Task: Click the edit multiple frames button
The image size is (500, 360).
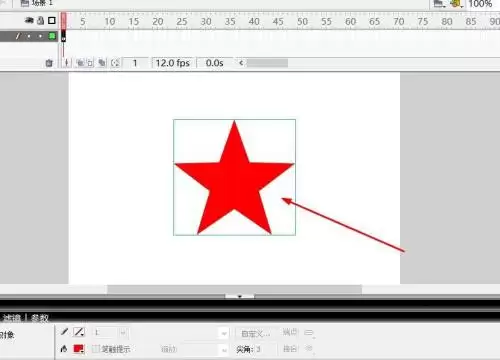Action: 102,63
